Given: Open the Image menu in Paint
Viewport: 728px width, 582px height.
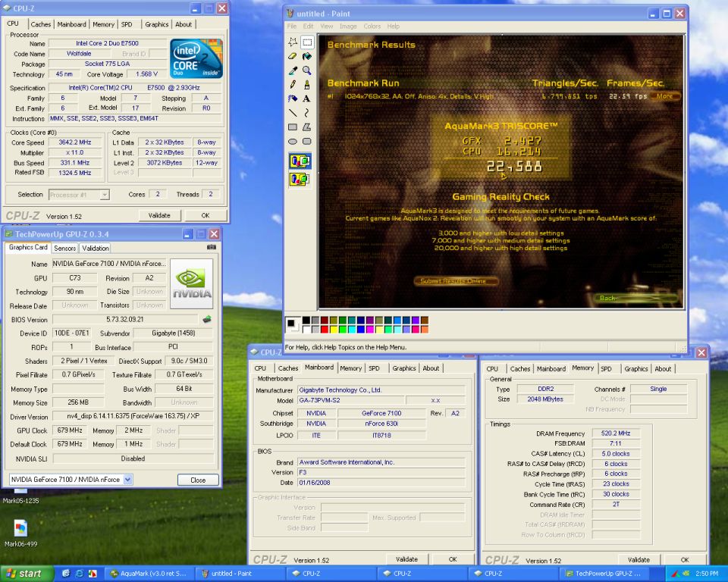Looking at the screenshot, I should pyautogui.click(x=348, y=27).
